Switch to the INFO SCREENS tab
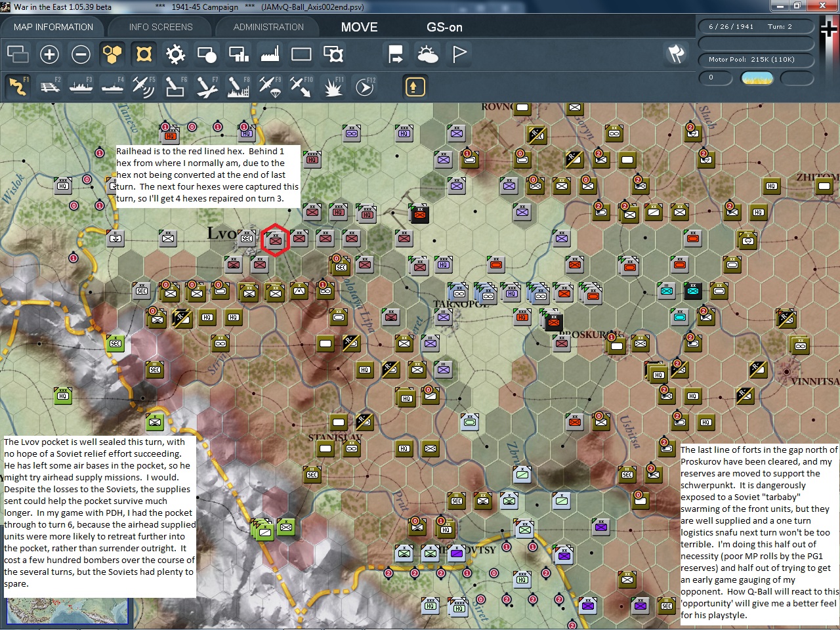The image size is (840, 630). point(161,27)
